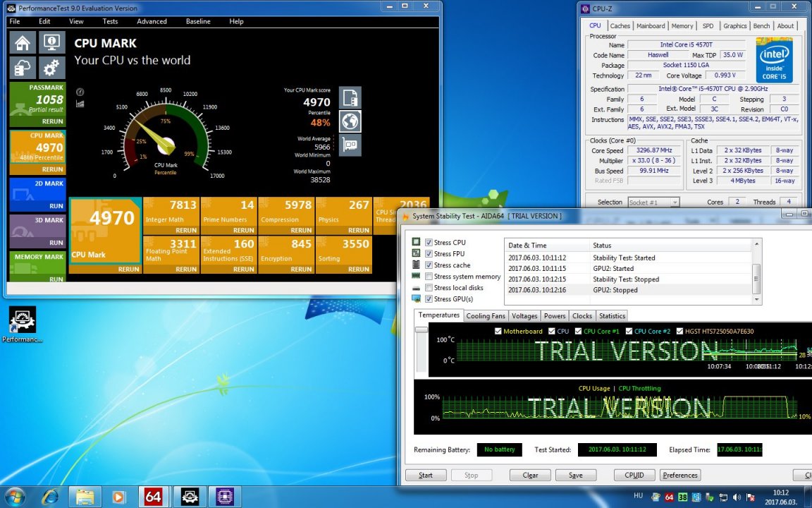812x508 pixels.
Task: Click RERUN under the Integer Math tile
Action: pyautogui.click(x=186, y=230)
